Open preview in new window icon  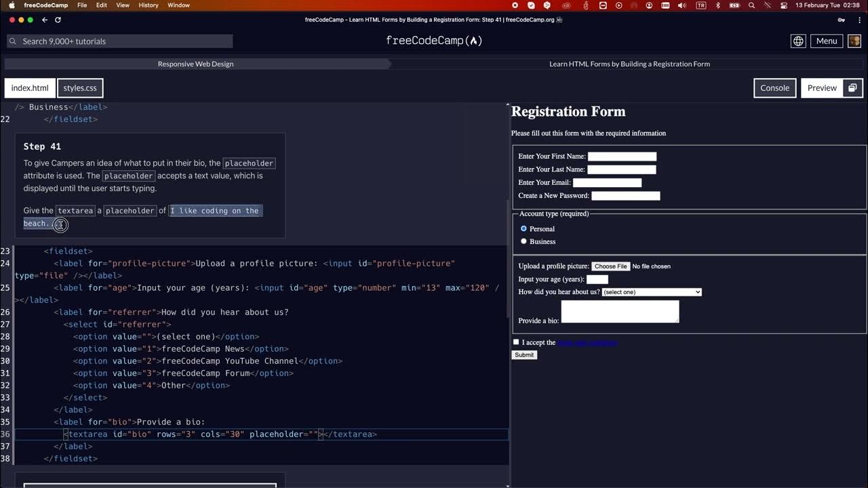pos(852,88)
